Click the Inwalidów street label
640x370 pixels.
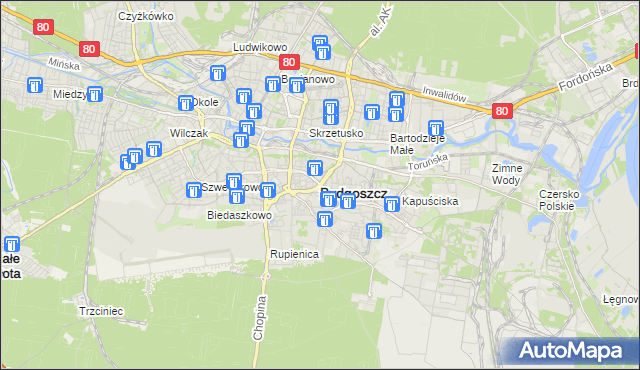click(444, 94)
